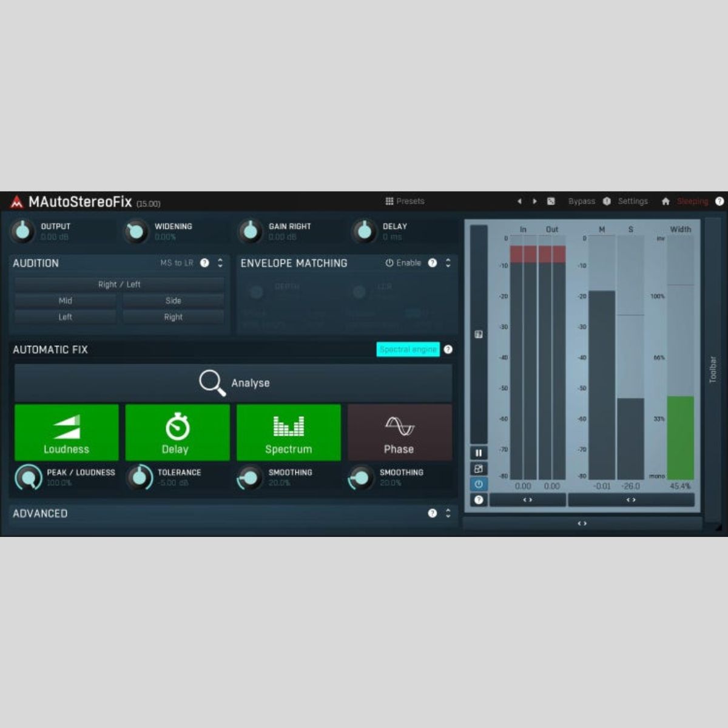This screenshot has height=728, width=728.
Task: Click the Sleeping status label
Action: pyautogui.click(x=692, y=201)
